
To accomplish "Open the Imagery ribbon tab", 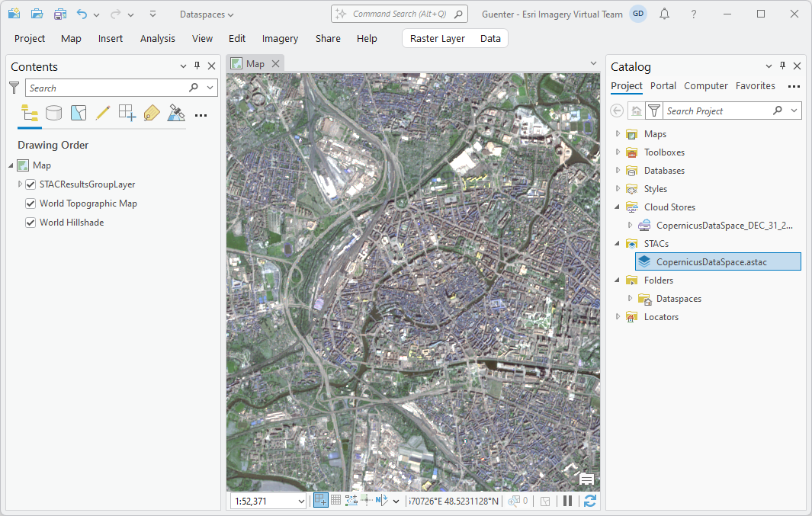I will 280,38.
